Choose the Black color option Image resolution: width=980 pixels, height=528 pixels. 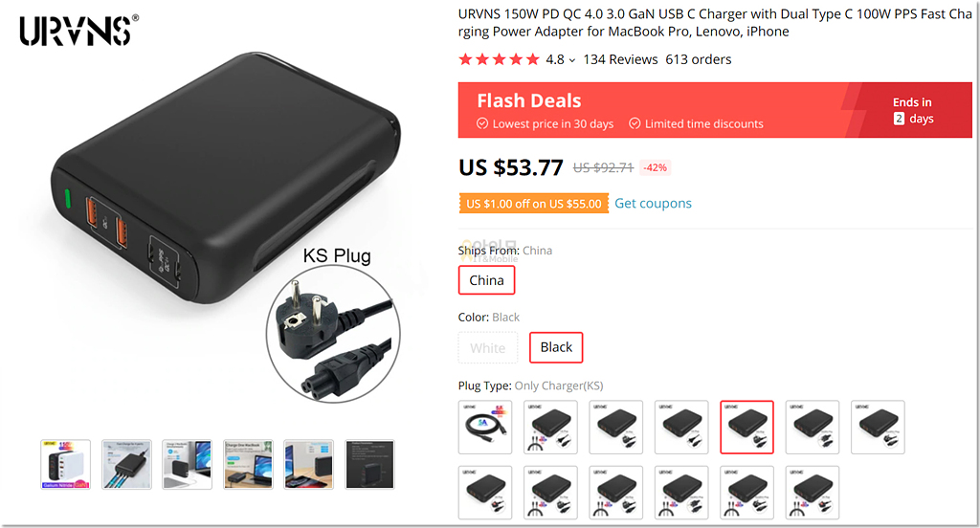point(556,347)
